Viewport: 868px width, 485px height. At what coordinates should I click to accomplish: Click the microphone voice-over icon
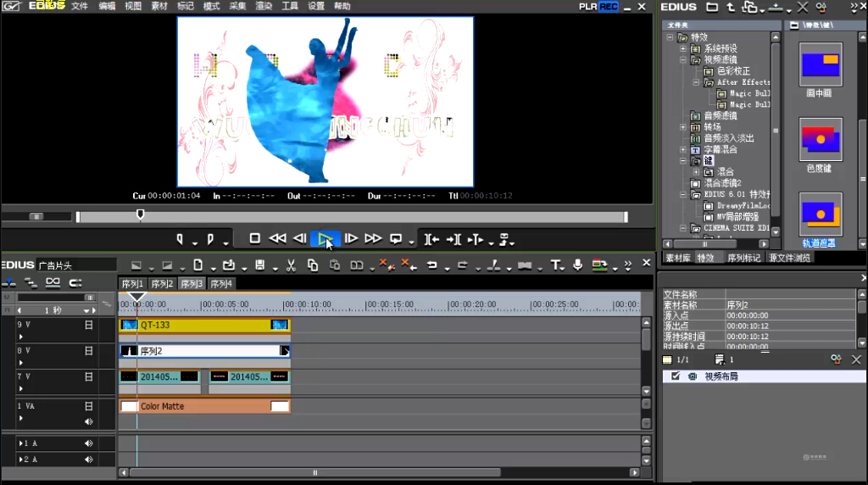click(x=578, y=265)
